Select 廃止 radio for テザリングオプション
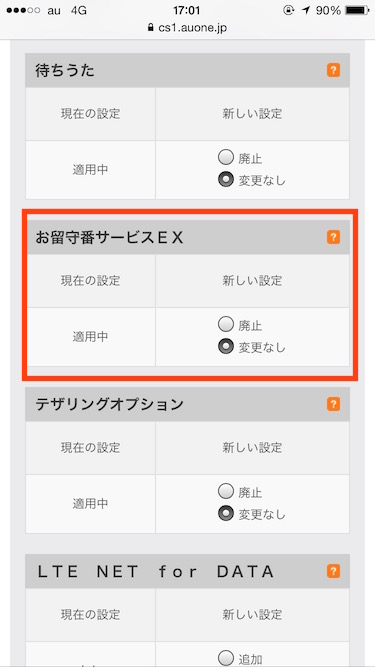Screen dimensions: 375x667 [226, 492]
